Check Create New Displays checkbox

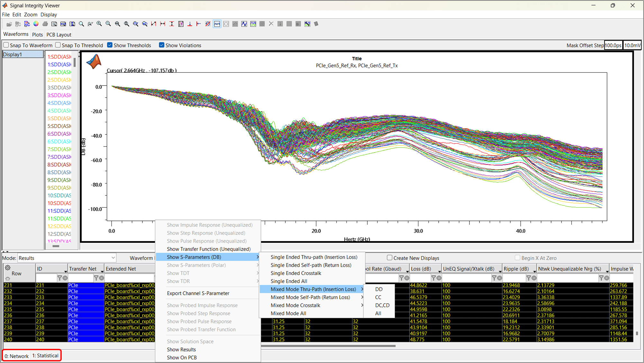pyautogui.click(x=389, y=258)
